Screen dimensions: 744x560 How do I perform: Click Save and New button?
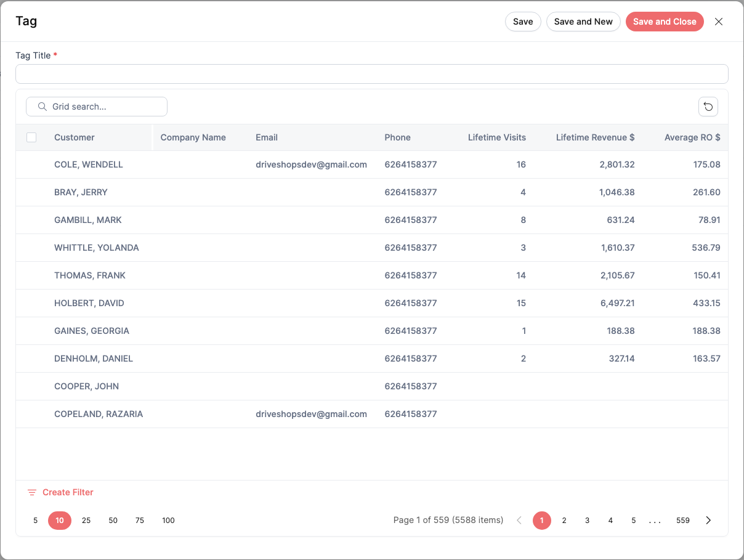click(x=583, y=22)
